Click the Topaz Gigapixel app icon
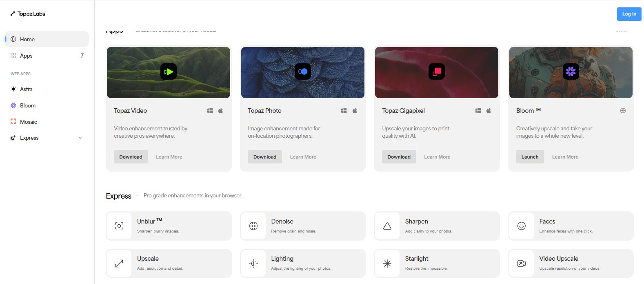 pyautogui.click(x=436, y=72)
